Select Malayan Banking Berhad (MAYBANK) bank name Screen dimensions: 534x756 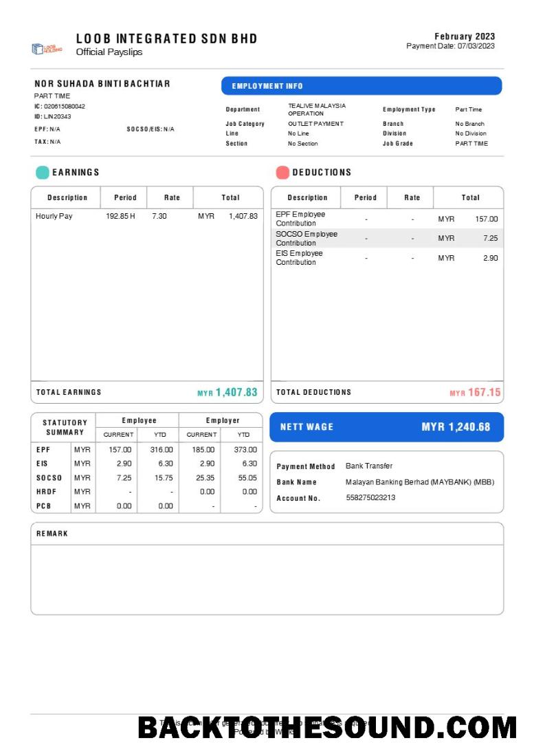pos(420,482)
